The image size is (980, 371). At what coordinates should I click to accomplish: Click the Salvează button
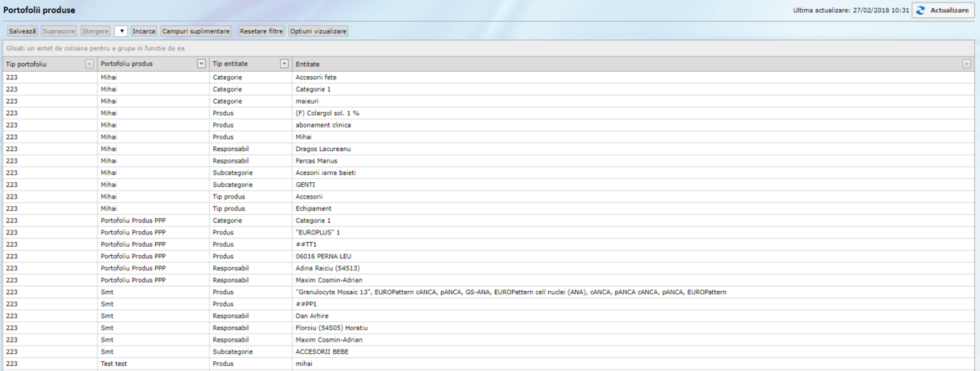coord(22,31)
